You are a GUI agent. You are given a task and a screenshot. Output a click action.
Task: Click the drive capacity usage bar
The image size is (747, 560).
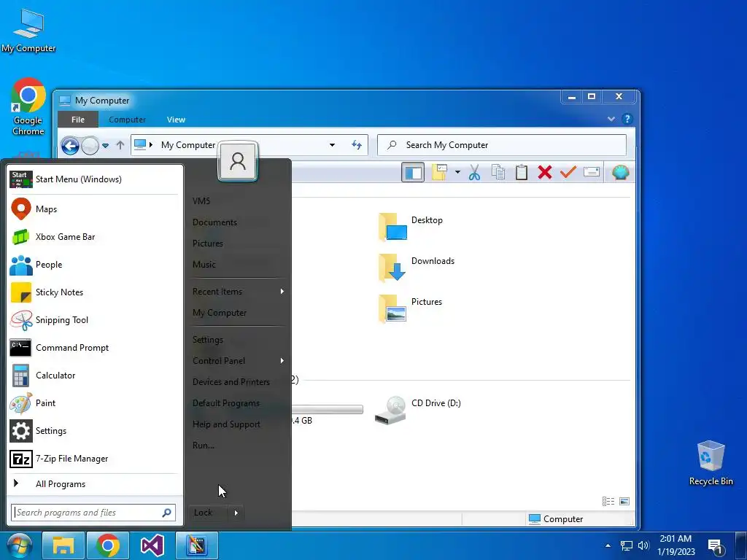[327, 409]
